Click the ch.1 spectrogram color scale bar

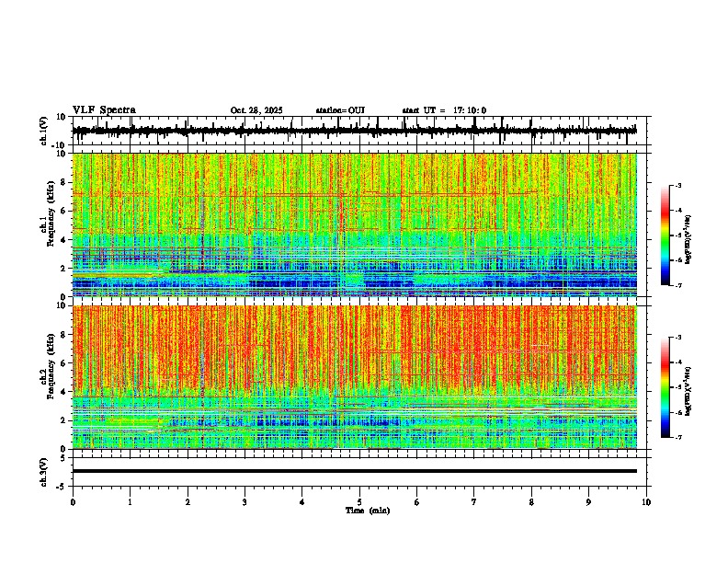point(665,236)
